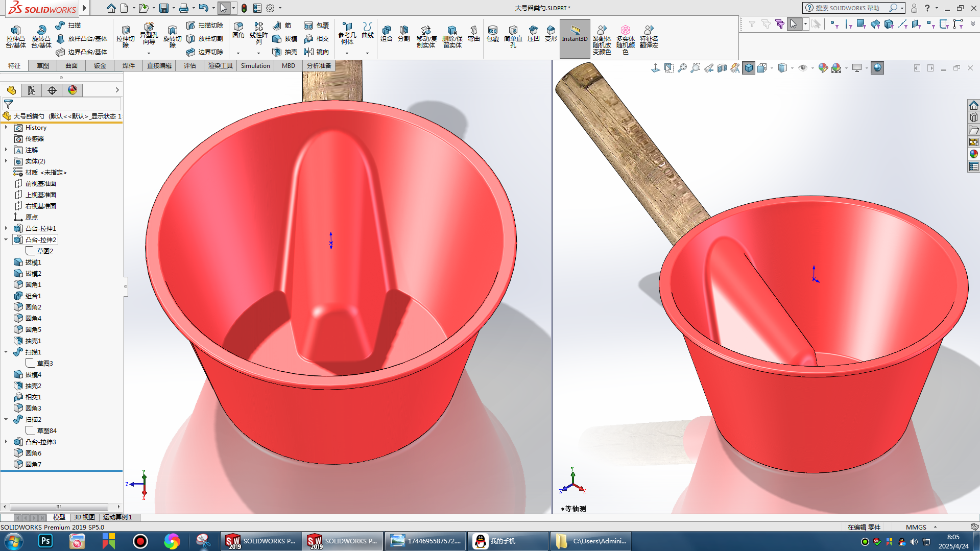Viewport: 980px width, 551px height.
Task: Select the 变形 deform tool
Action: point(551,33)
